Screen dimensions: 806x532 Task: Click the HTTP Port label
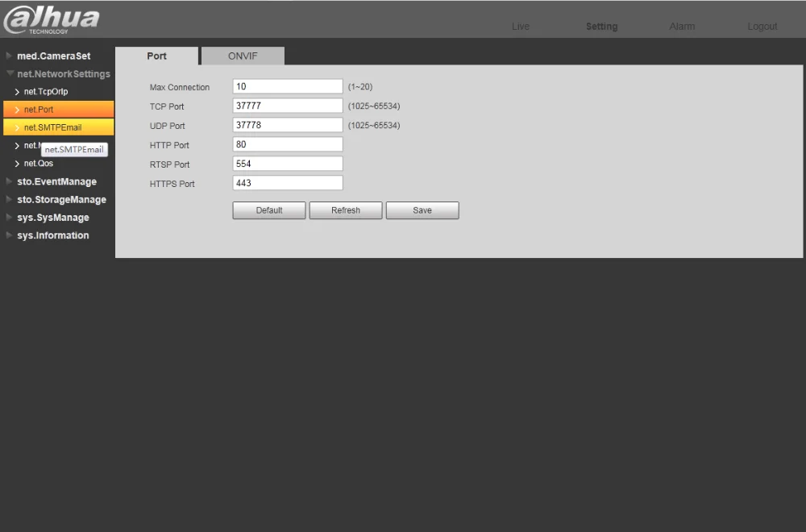pyautogui.click(x=169, y=145)
